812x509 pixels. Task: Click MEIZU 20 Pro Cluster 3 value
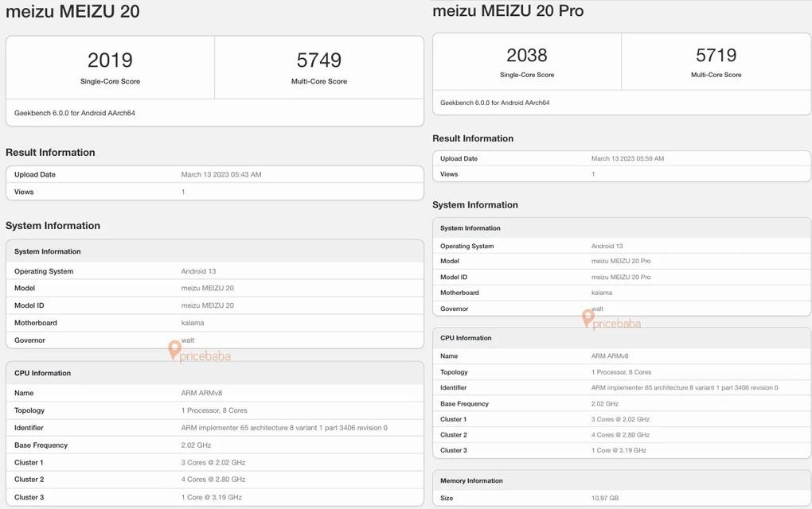click(619, 450)
